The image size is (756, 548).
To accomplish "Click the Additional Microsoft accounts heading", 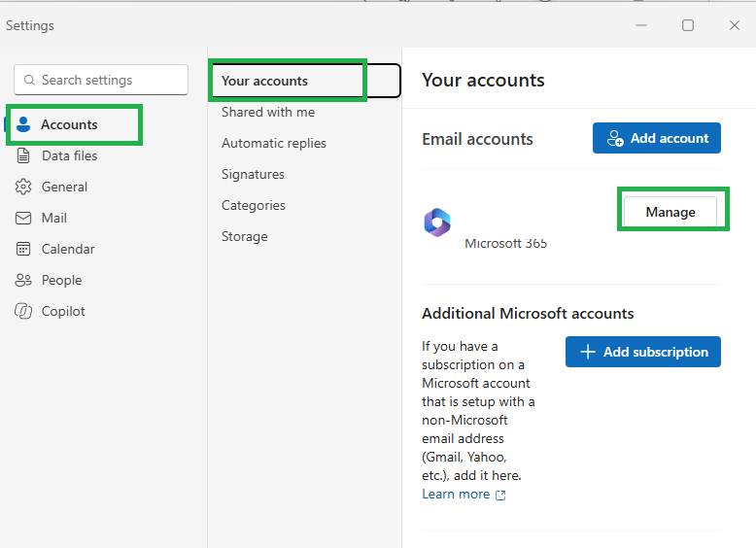I will point(528,313).
